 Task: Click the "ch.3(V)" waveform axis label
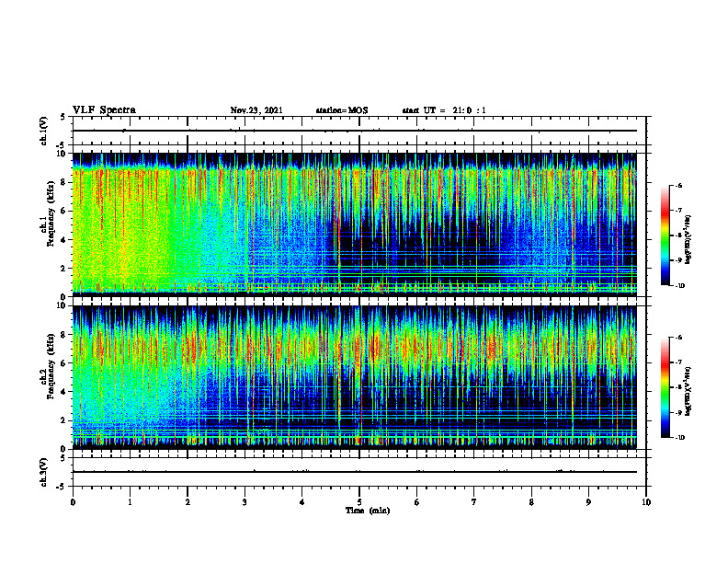pos(44,472)
